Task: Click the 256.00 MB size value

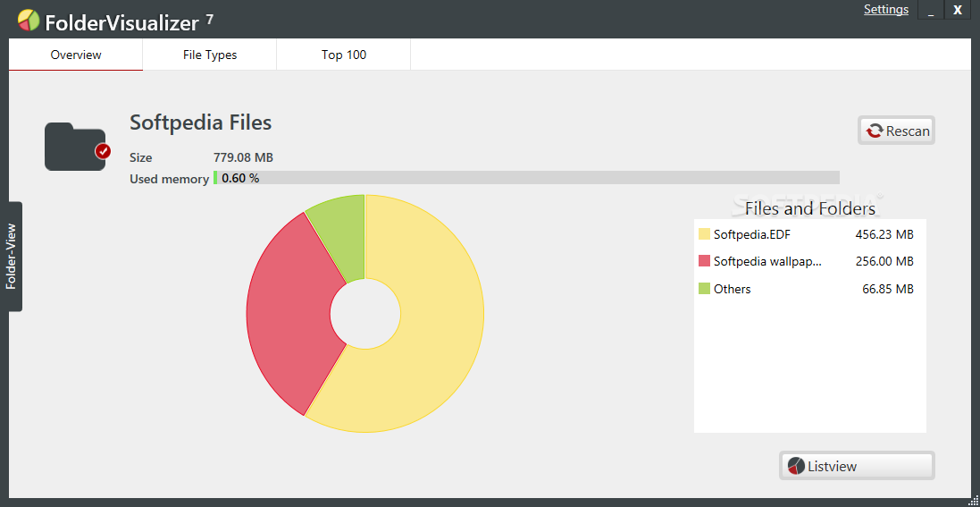Action: [884, 262]
